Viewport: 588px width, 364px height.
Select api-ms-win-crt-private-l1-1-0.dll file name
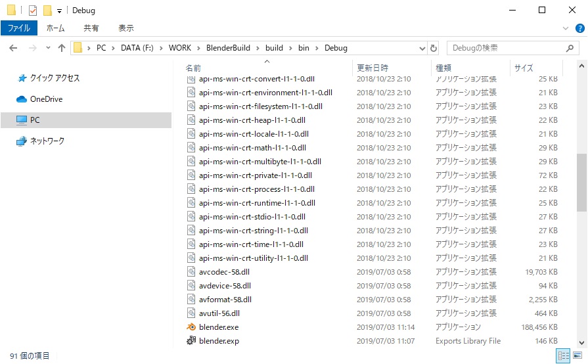(x=256, y=175)
